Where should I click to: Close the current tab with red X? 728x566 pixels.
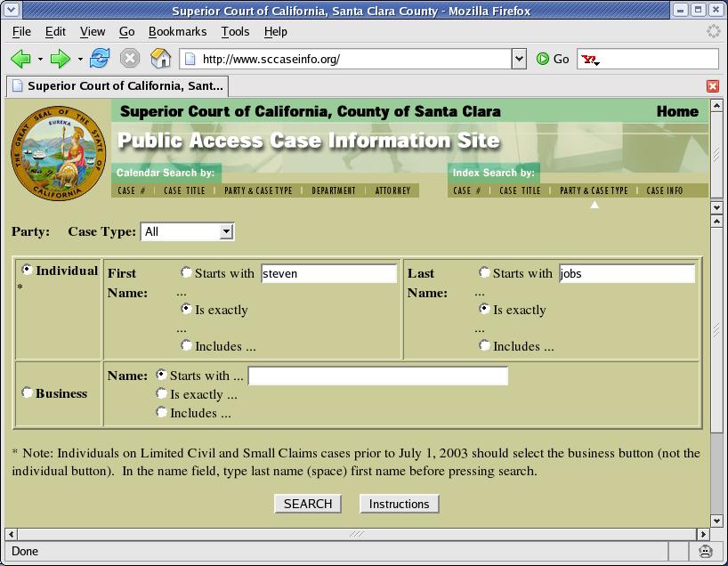pyautogui.click(x=712, y=86)
